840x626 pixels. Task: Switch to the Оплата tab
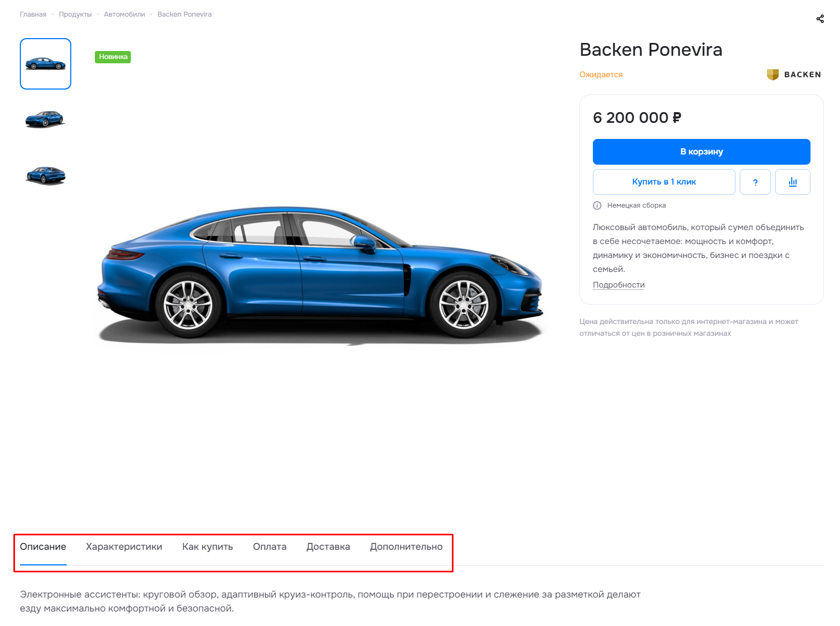(x=270, y=547)
